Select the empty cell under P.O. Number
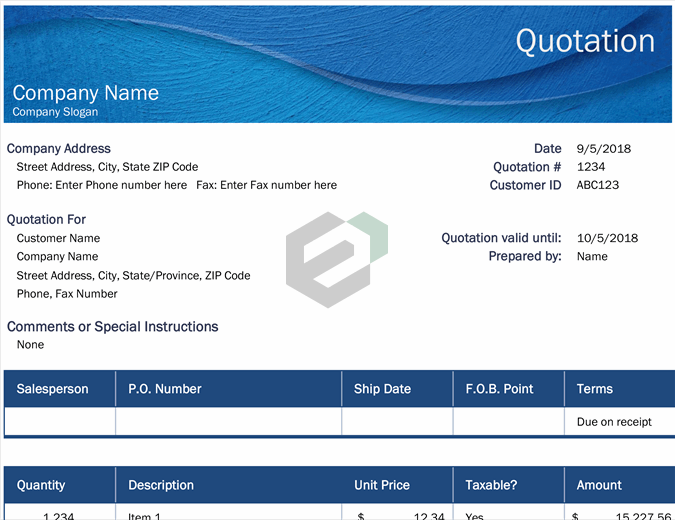 pyautogui.click(x=228, y=422)
